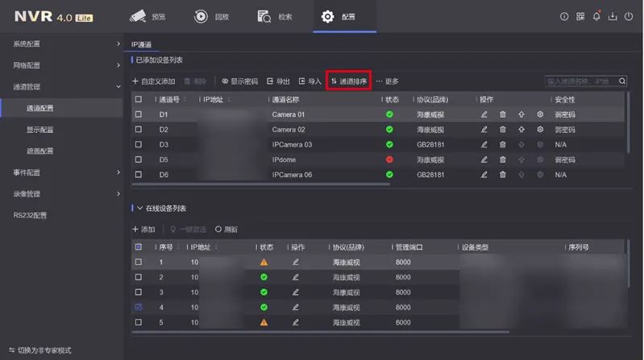Viewport: 644px width, 360px height.
Task: Open settings gear for Camera 01 row
Action: pyautogui.click(x=541, y=114)
